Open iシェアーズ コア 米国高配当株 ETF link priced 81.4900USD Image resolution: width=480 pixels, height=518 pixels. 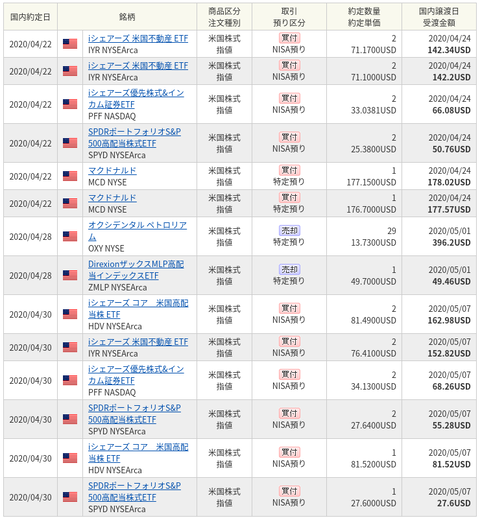(x=138, y=309)
